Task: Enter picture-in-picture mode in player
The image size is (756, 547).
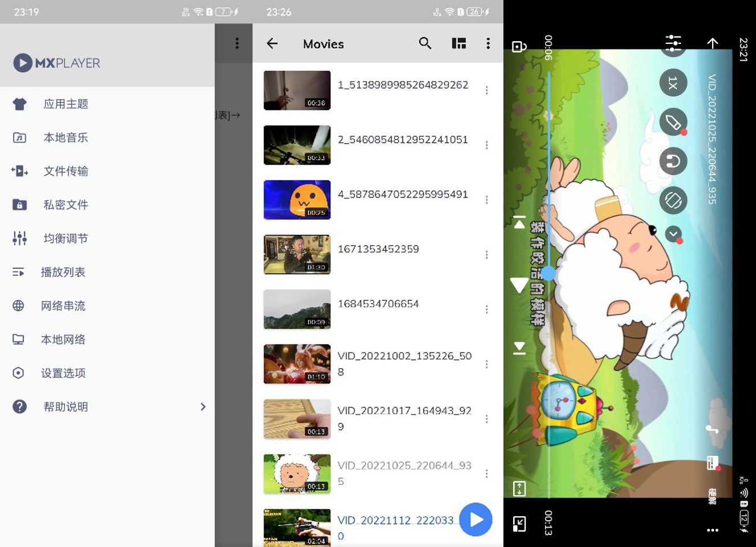Action: 519,524
